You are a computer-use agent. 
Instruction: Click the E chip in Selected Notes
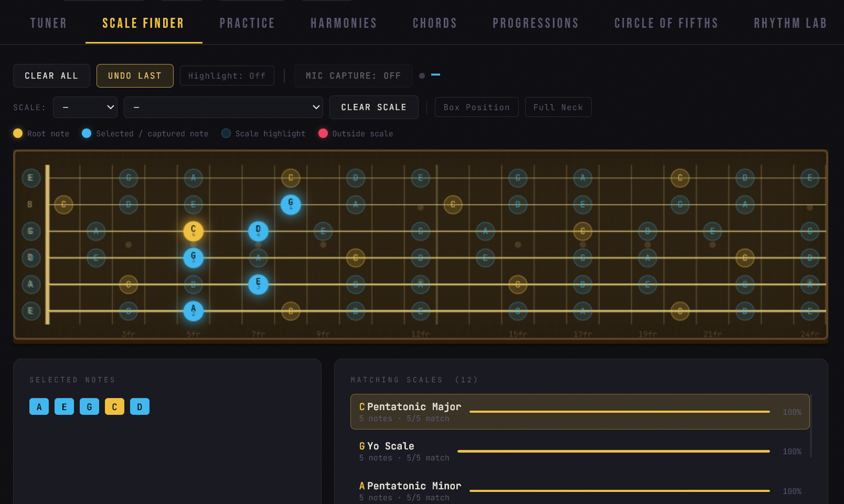tap(64, 406)
